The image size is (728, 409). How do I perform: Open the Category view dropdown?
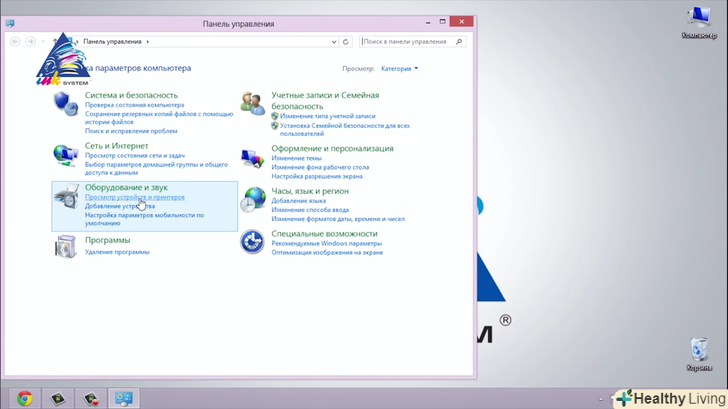pyautogui.click(x=399, y=69)
